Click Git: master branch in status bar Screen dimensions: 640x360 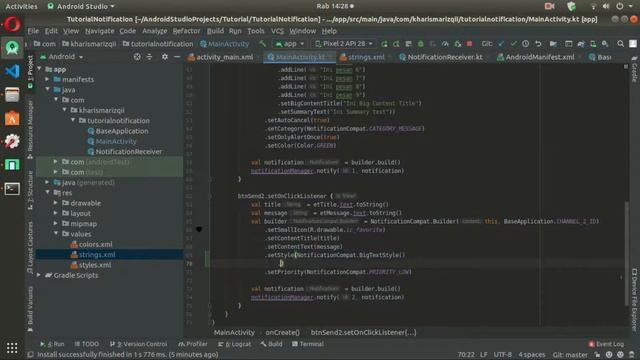pos(570,354)
